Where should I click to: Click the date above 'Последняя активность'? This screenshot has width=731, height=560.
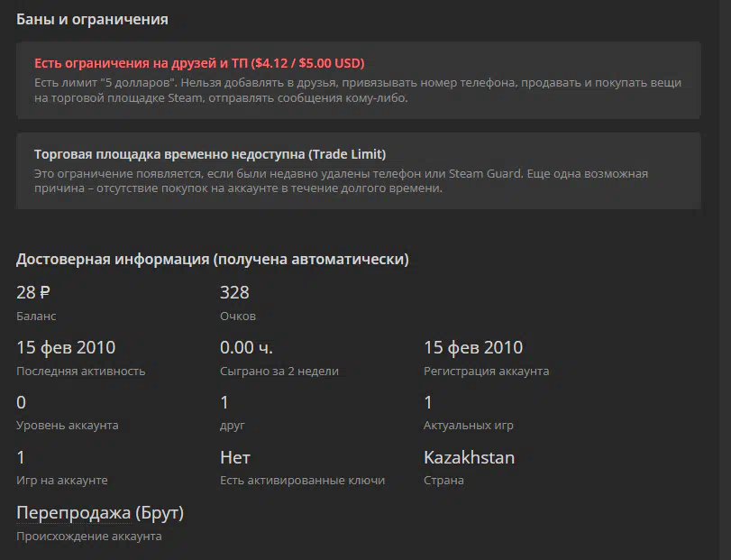(x=66, y=347)
